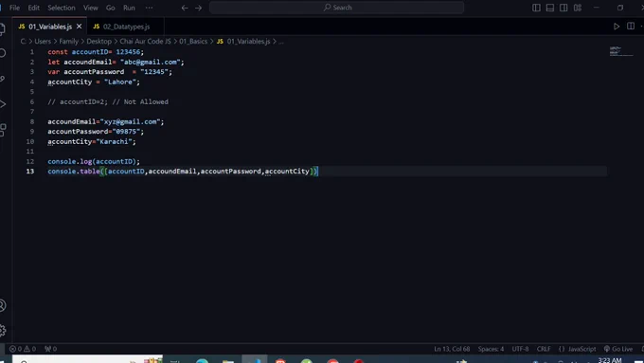Toggle the bottom panel layout icon
Screen dimensions: 644x363
coord(550,8)
